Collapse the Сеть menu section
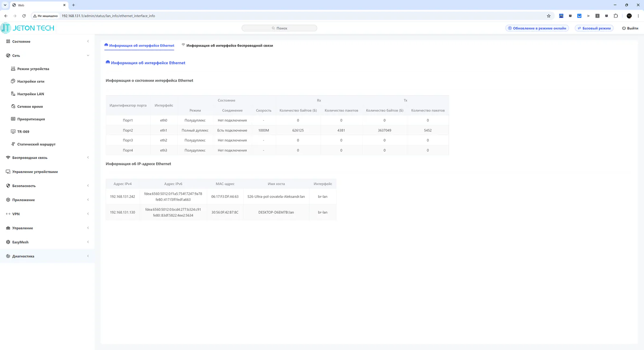 (x=88, y=56)
